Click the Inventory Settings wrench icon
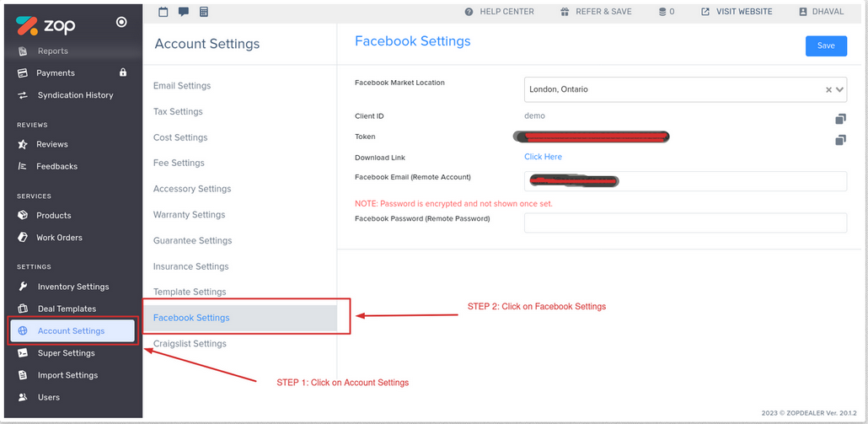868x424 pixels. (23, 287)
